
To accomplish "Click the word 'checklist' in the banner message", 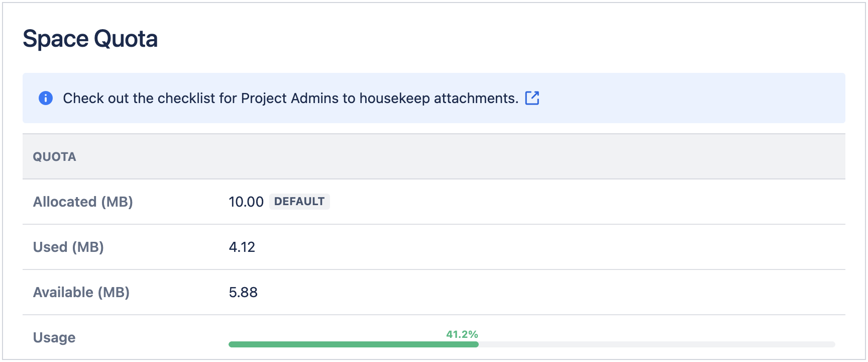I will coord(186,98).
